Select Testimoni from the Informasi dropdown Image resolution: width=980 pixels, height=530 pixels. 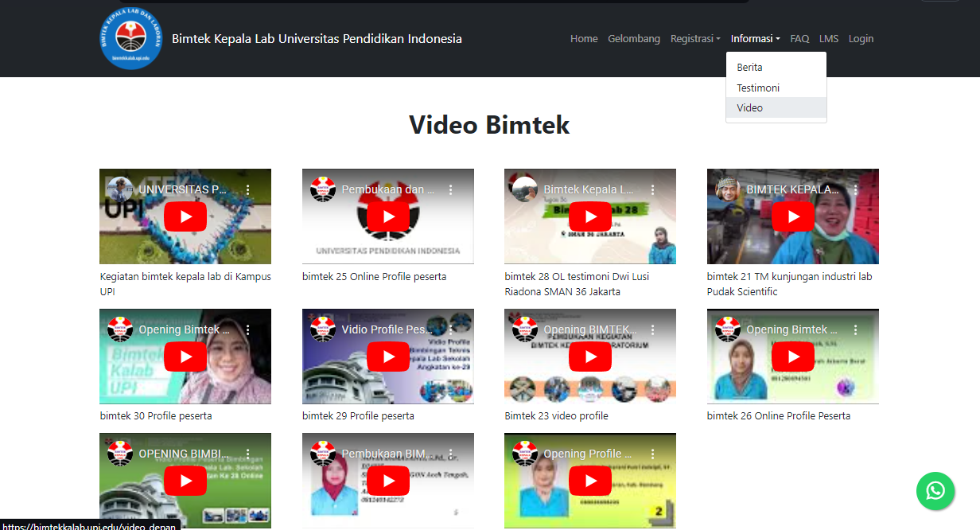click(x=757, y=88)
